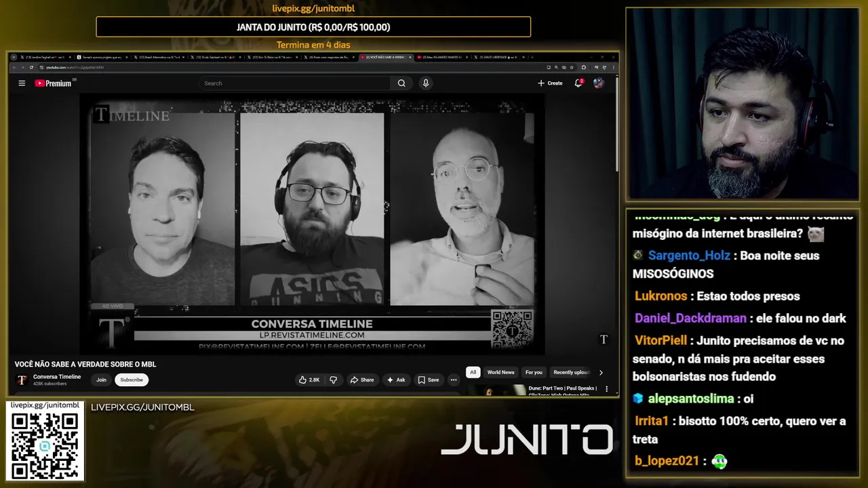Click chat username Lukronos
Image resolution: width=868 pixels, height=488 pixels.
click(x=661, y=296)
